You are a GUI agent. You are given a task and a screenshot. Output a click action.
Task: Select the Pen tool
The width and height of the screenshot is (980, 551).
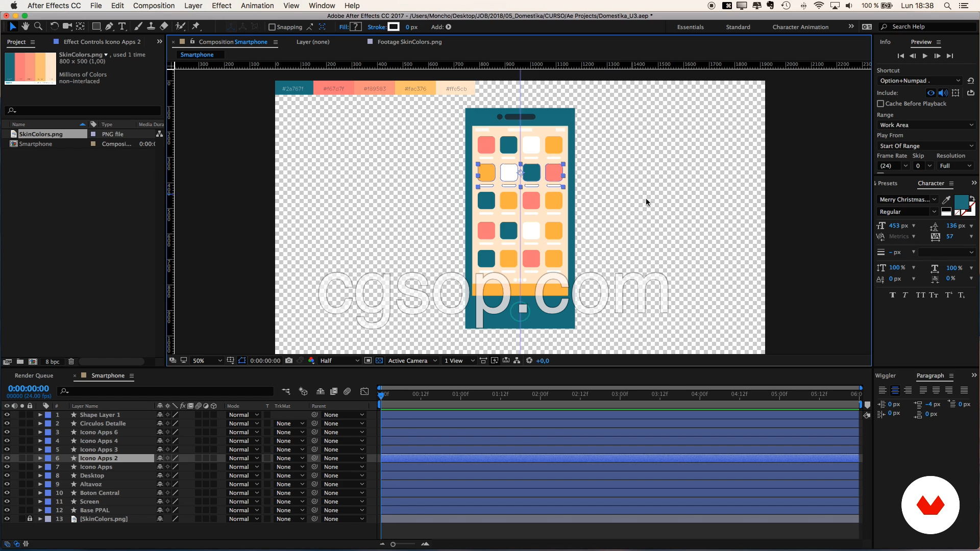(x=109, y=27)
